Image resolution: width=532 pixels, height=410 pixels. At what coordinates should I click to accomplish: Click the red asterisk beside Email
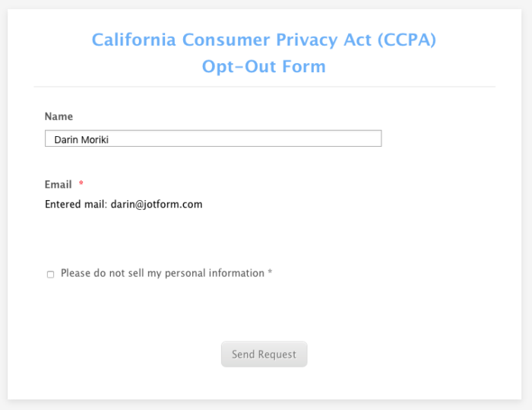(x=81, y=185)
